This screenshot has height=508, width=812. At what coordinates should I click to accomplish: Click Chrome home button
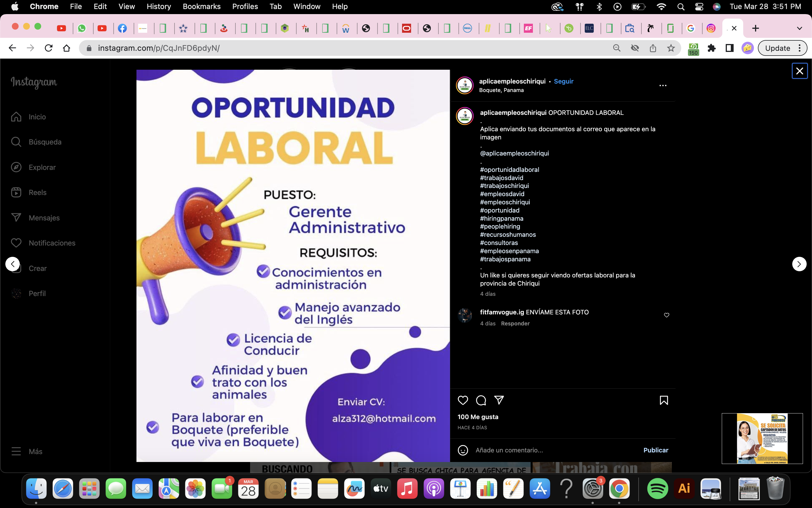[67, 48]
